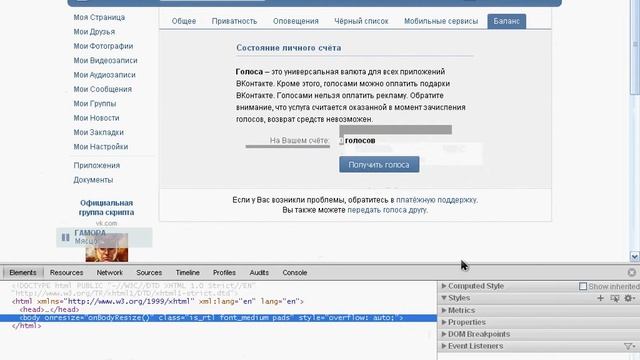
Task: Open the Общее settings tab
Action: point(184,21)
